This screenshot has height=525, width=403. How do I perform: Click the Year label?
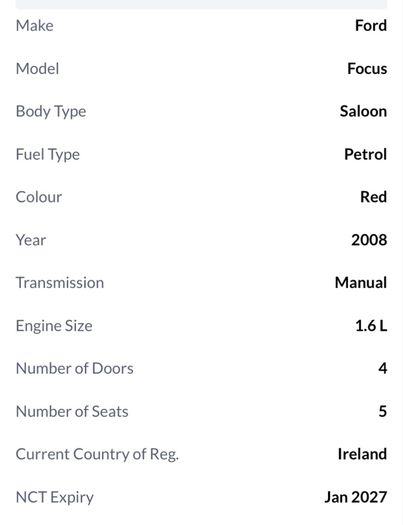pos(31,240)
